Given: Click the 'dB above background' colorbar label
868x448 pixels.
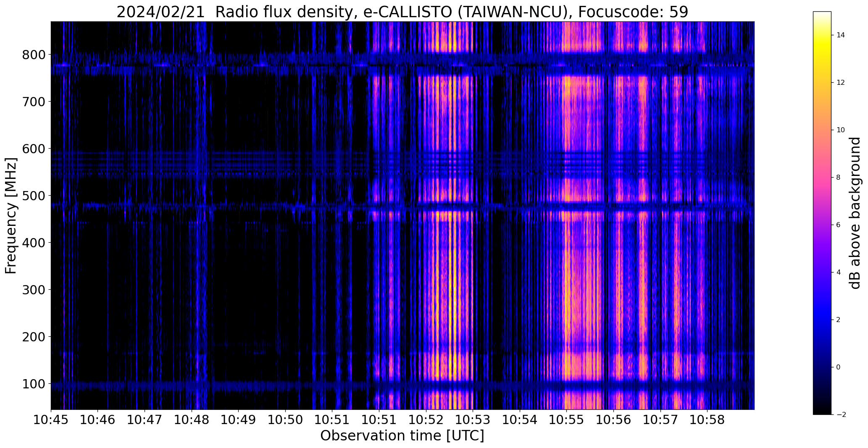Looking at the screenshot, I should 855,213.
